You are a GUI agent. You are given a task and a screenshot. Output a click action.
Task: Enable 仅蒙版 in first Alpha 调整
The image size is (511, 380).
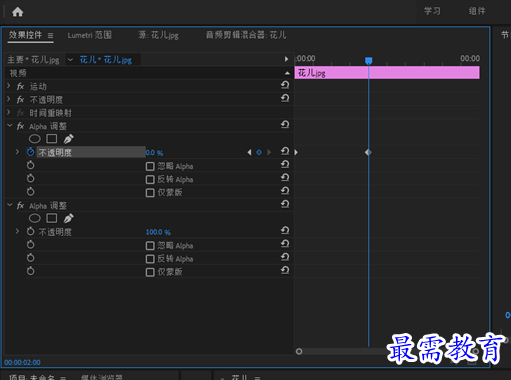(150, 193)
